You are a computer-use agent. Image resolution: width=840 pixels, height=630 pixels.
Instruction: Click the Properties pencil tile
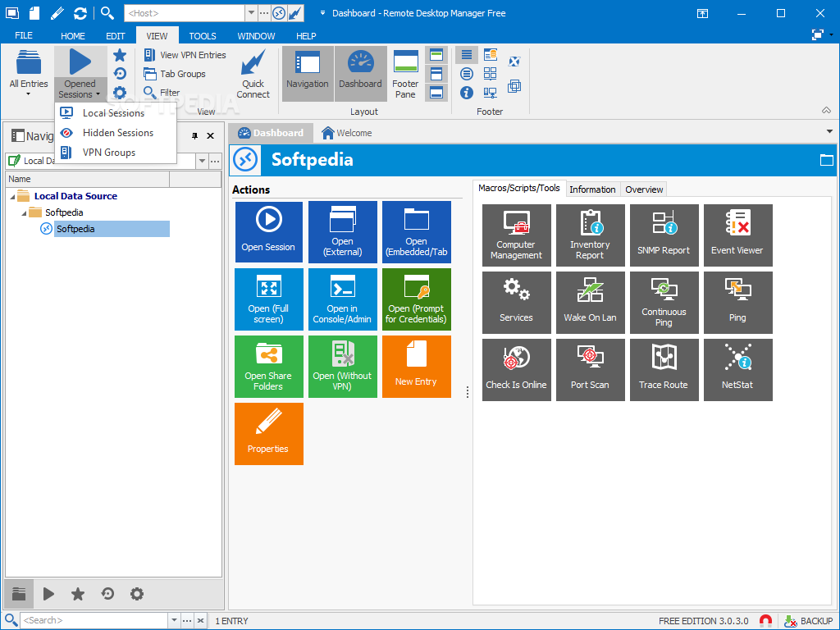268,434
